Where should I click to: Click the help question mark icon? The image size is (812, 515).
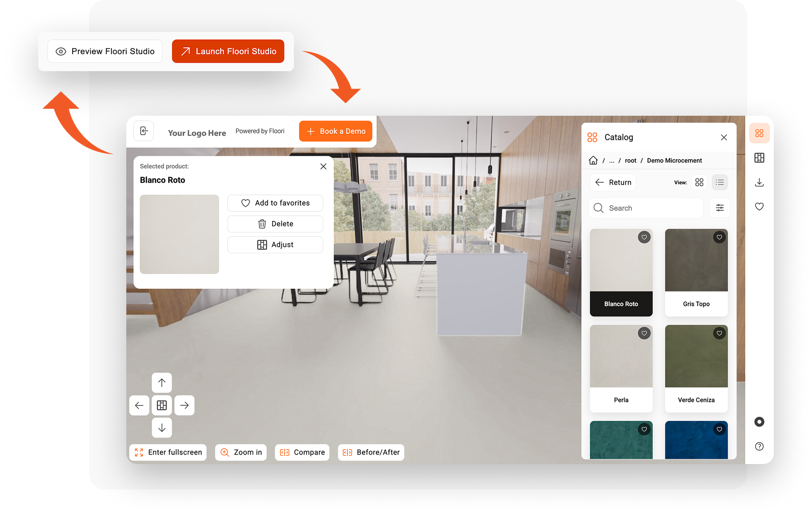click(x=759, y=447)
